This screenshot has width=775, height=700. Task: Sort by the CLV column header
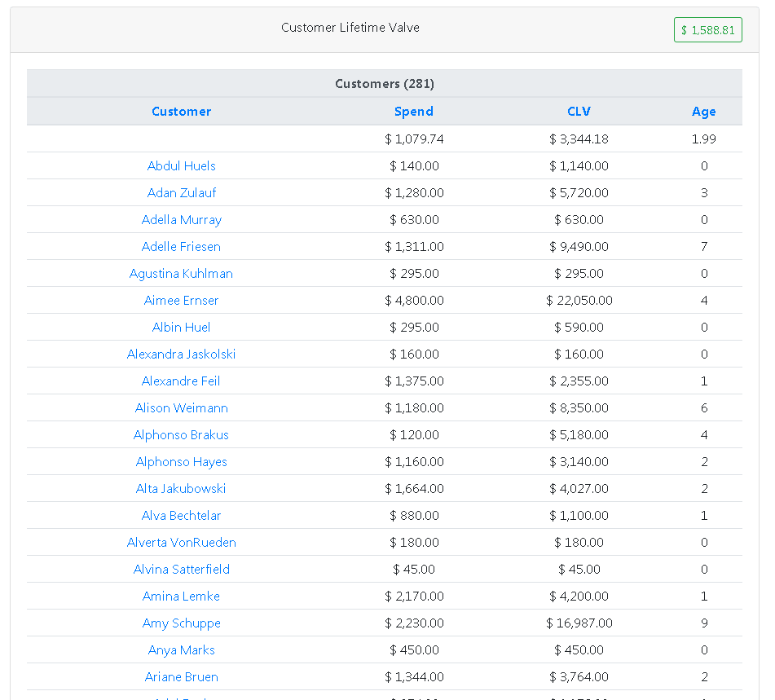pyautogui.click(x=579, y=112)
